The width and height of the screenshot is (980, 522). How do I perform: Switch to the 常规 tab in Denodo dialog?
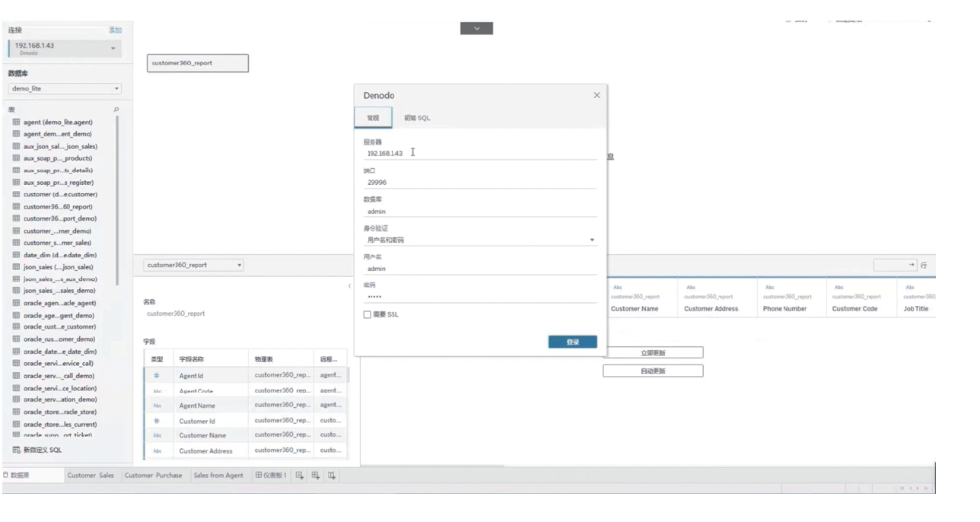click(x=373, y=118)
